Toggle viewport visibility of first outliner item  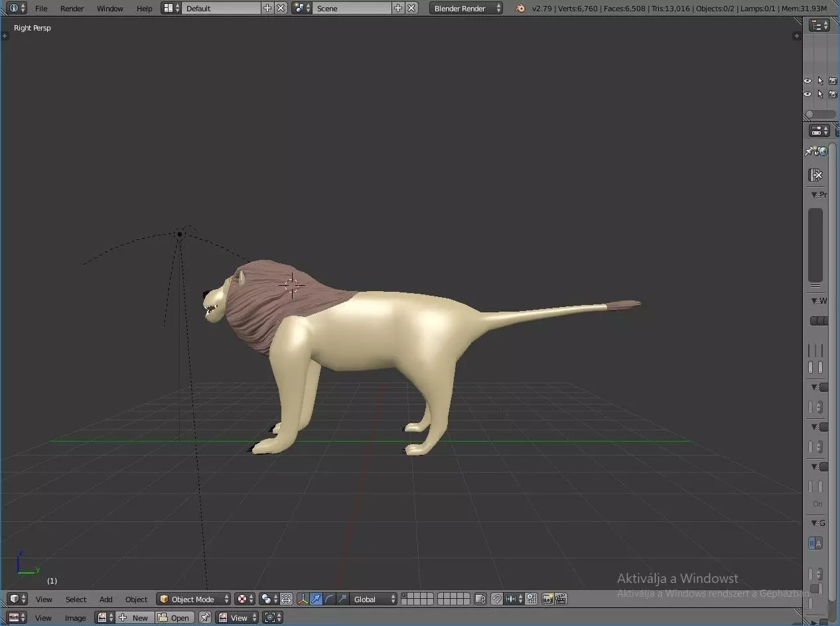(x=807, y=81)
